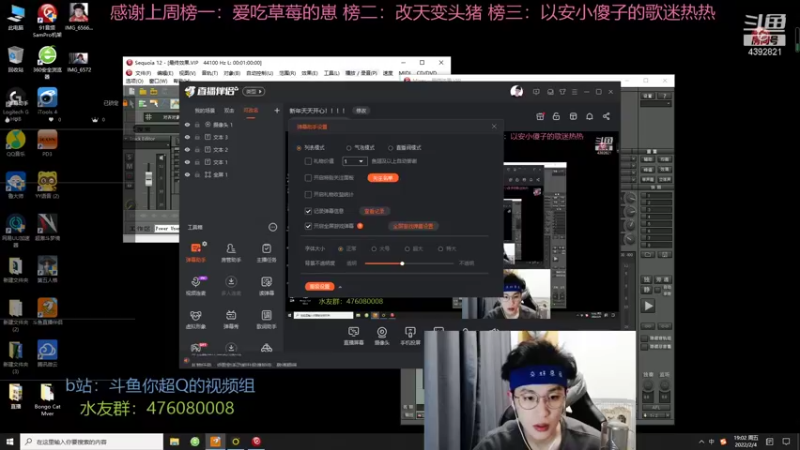Click the user avatar in live companion title bar
The height and width of the screenshot is (450, 800).
pyautogui.click(x=516, y=91)
